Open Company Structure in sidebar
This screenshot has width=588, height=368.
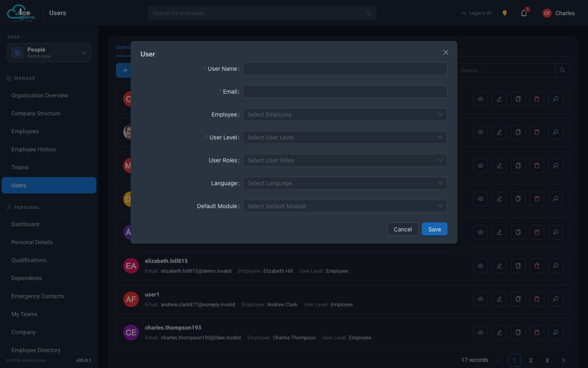[49, 113]
